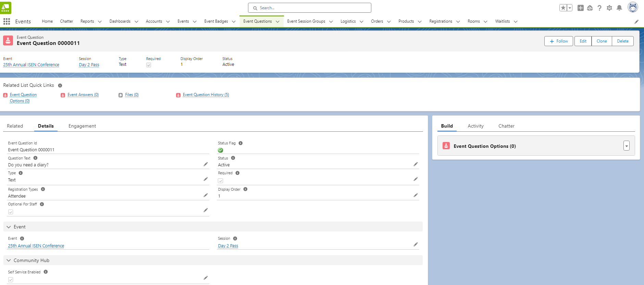The width and height of the screenshot is (644, 285).
Task: Open the Event Question History (5) link
Action: pyautogui.click(x=206, y=95)
